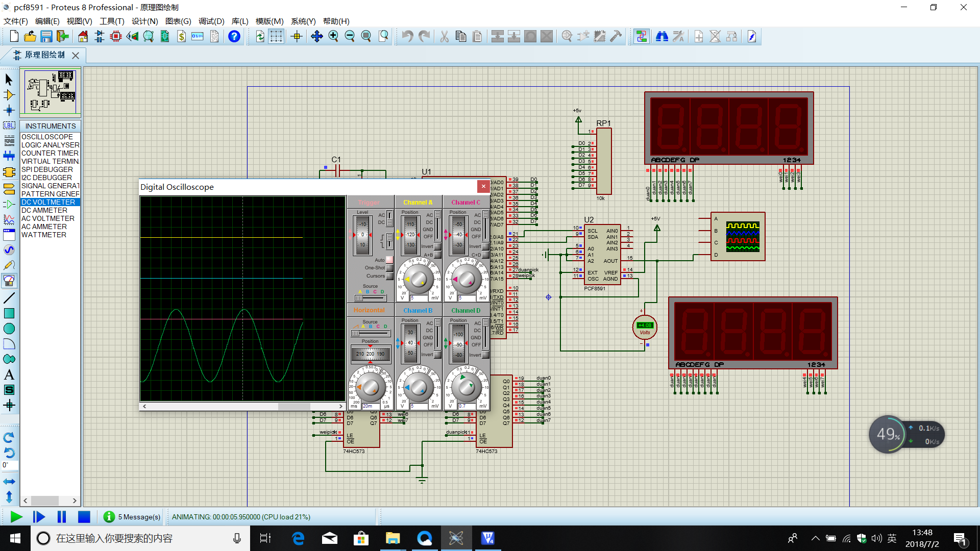Toggle Trigger Auto button in oscilloscope

pos(389,260)
